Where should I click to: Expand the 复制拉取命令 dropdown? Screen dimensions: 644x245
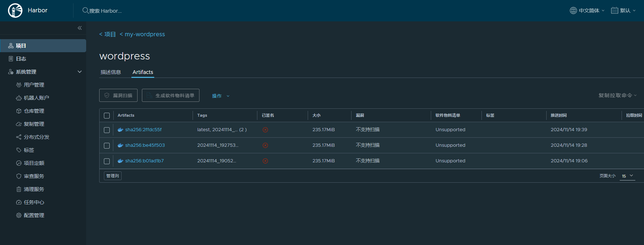point(617,95)
